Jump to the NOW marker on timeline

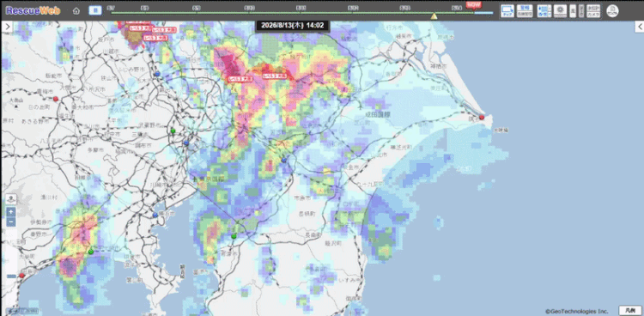473,4
